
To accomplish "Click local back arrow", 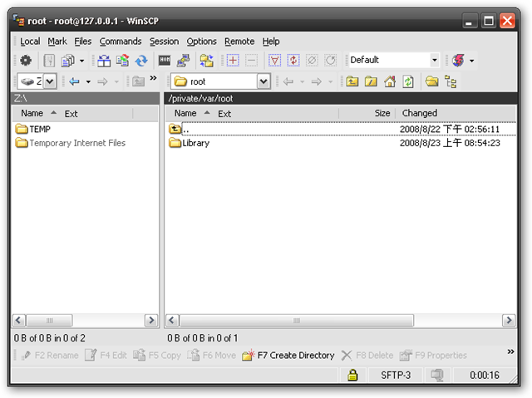I will click(x=74, y=81).
